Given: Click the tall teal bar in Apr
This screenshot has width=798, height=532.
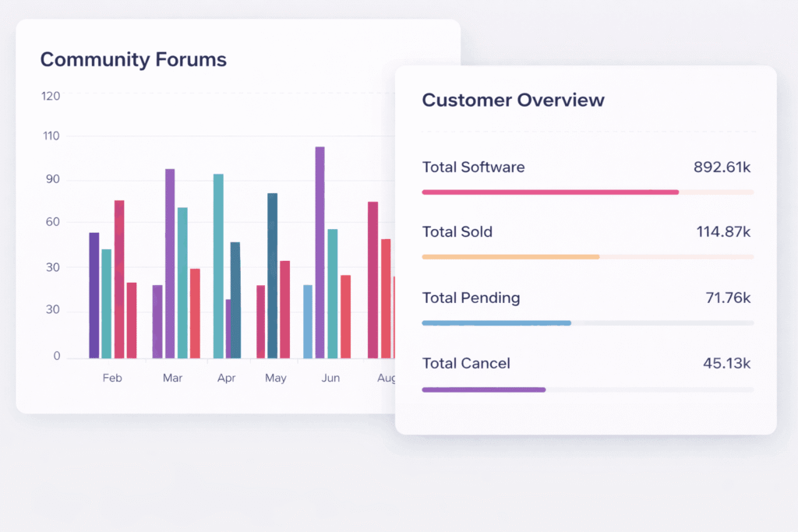Looking at the screenshot, I should (x=218, y=265).
